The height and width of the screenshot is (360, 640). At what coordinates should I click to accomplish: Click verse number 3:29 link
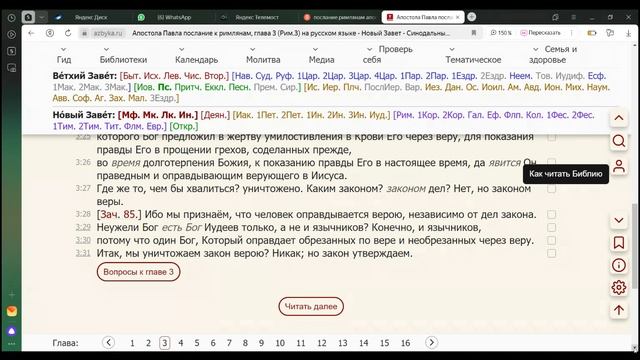tap(83, 227)
